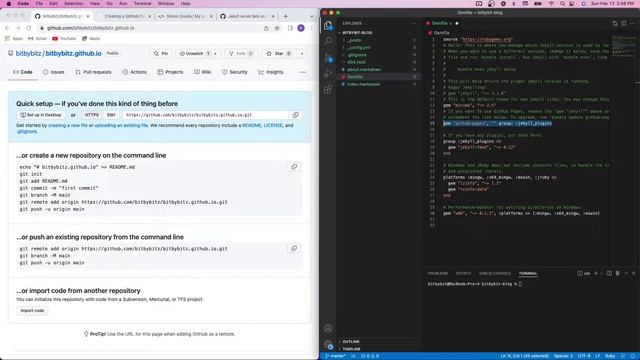Open the new terminal launch profile dropdown
The height and width of the screenshot is (360, 640).
601,273
